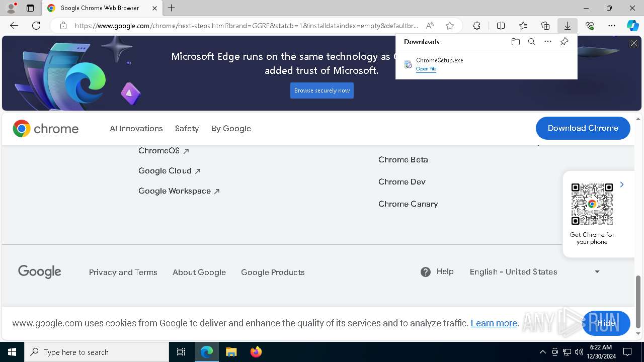Click Help link in footer

pos(445,271)
